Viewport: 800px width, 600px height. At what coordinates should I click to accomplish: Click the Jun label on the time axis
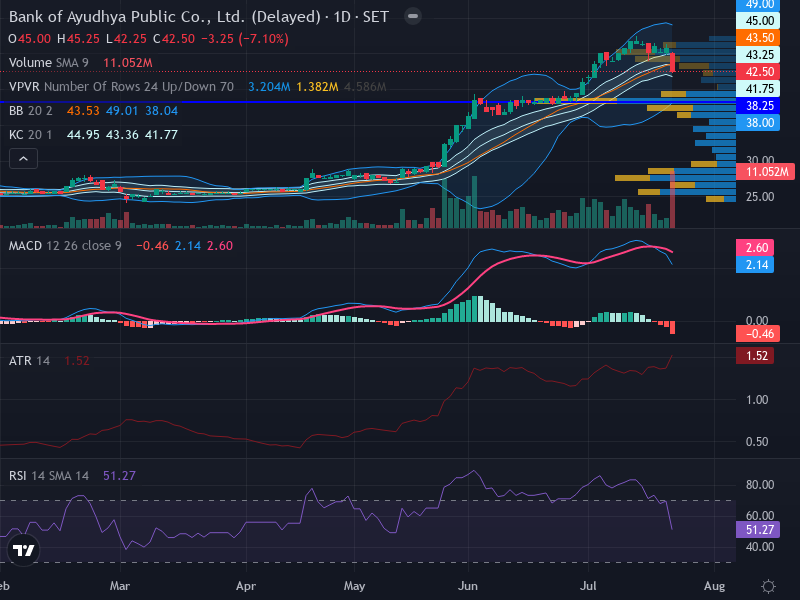(467, 586)
